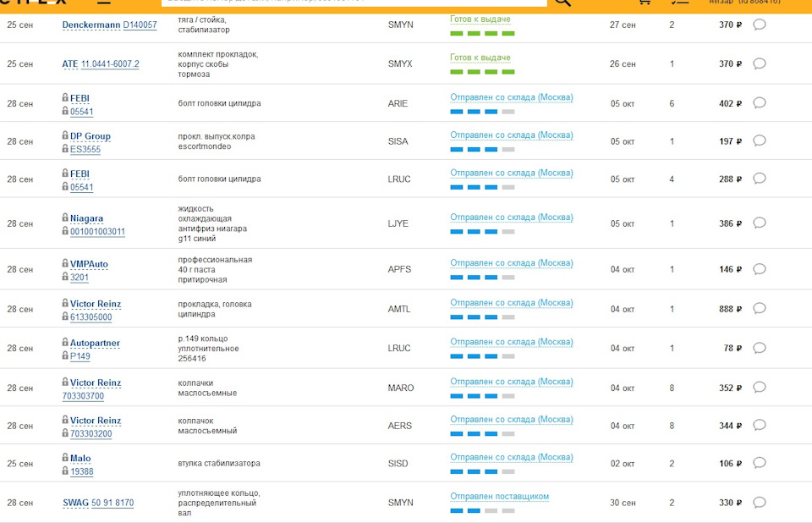Viewport: 812px width, 523px height.
Task: Click comment bubble for Victor Reinz 703303700
Action: (x=759, y=388)
